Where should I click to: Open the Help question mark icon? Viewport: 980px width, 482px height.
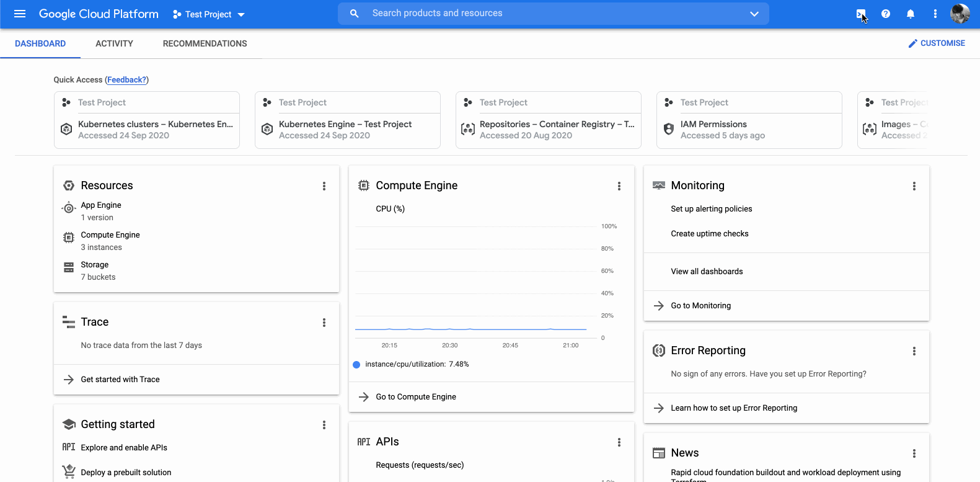click(x=885, y=14)
